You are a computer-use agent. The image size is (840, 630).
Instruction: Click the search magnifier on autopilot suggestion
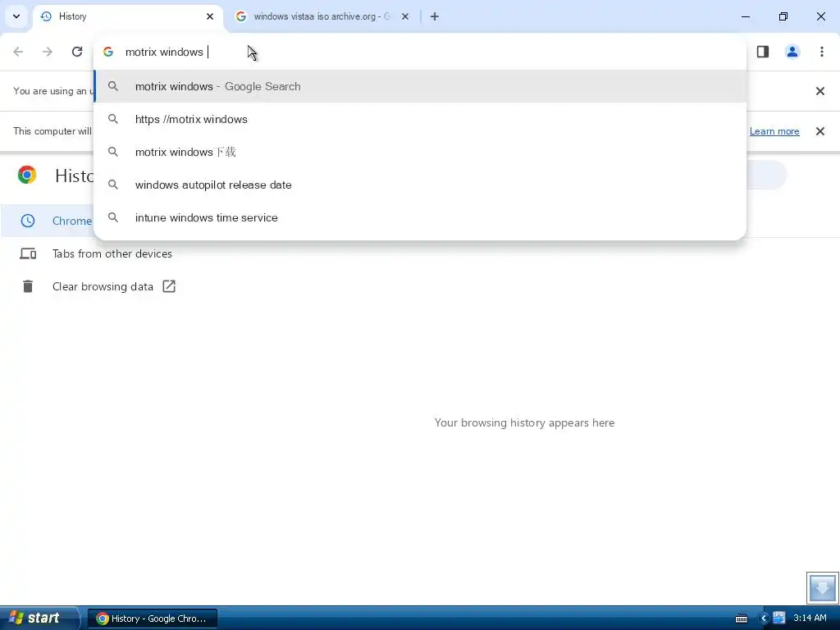pyautogui.click(x=113, y=185)
